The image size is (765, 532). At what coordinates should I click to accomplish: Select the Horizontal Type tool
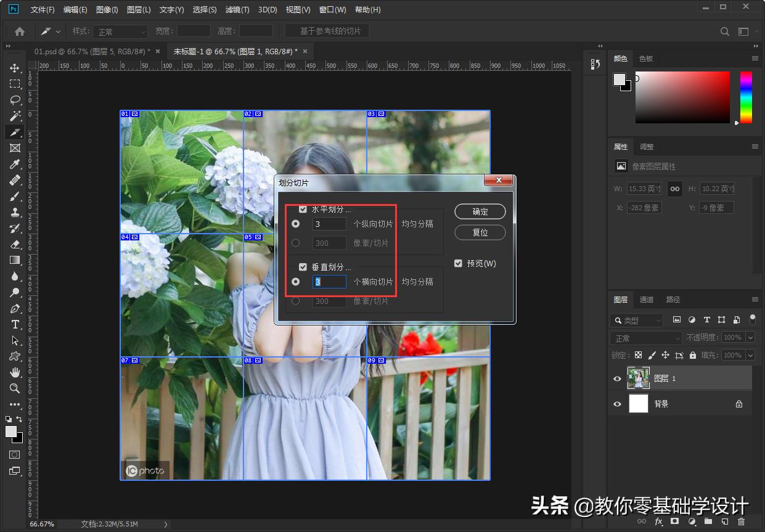pyautogui.click(x=15, y=324)
